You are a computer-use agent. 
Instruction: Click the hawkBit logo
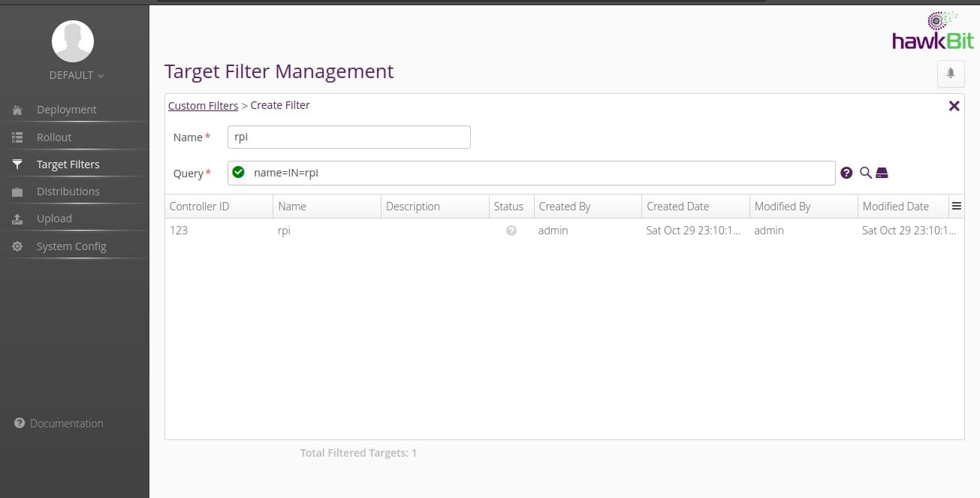pos(933,32)
